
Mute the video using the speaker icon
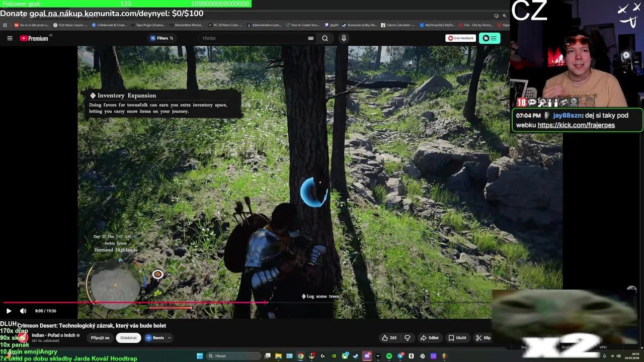[23, 311]
